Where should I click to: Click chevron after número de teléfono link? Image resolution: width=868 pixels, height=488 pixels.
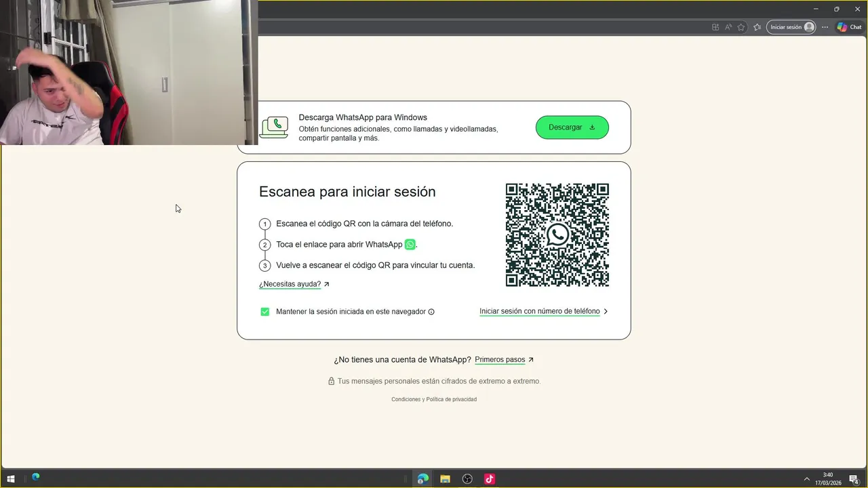606,312
